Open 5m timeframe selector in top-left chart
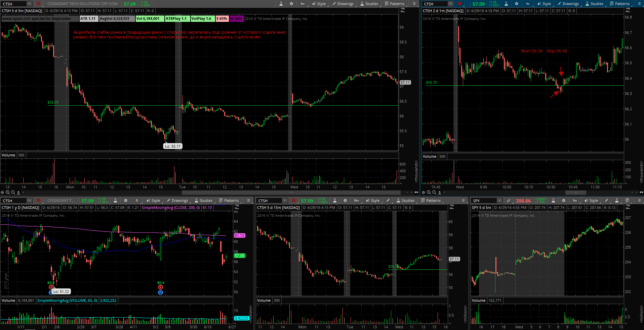This screenshot has width=644, height=330. click(303, 4)
